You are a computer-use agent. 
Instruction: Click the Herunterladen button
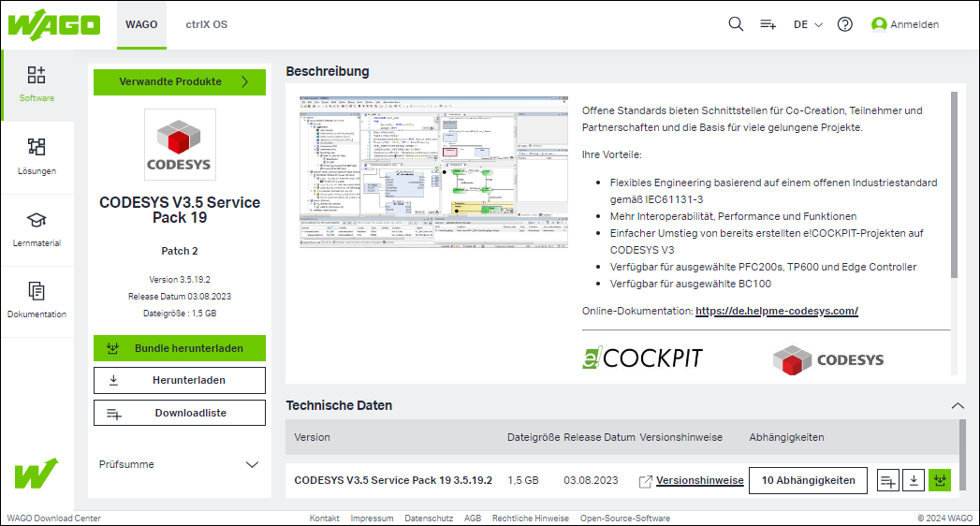(x=180, y=380)
